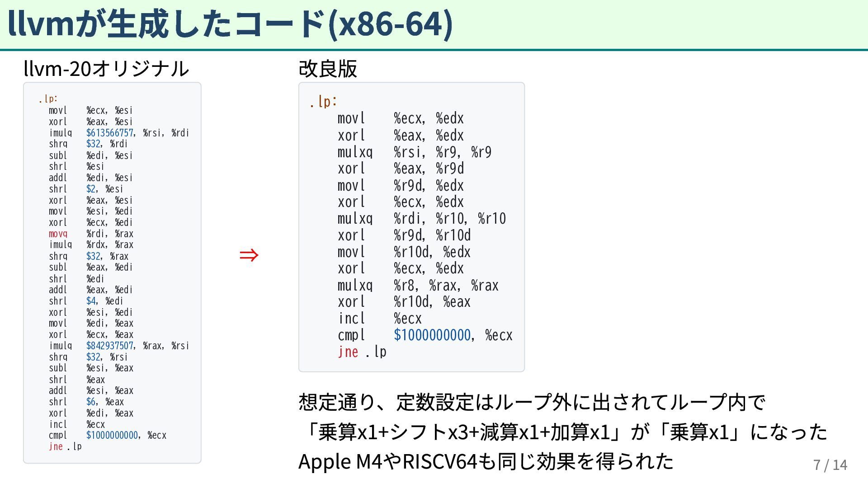Screen dimensions: 868x488
Task: Click the ".lp:" label in the improved code
Action: click(323, 102)
